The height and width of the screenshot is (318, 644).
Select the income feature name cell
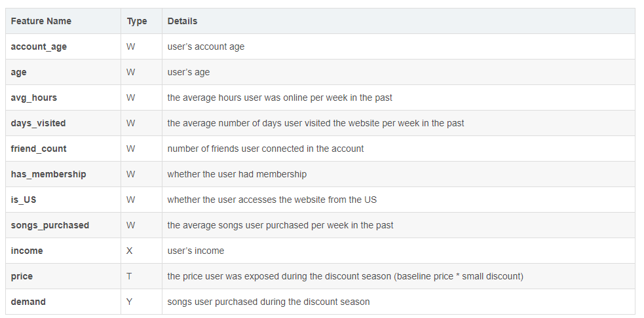click(x=27, y=251)
